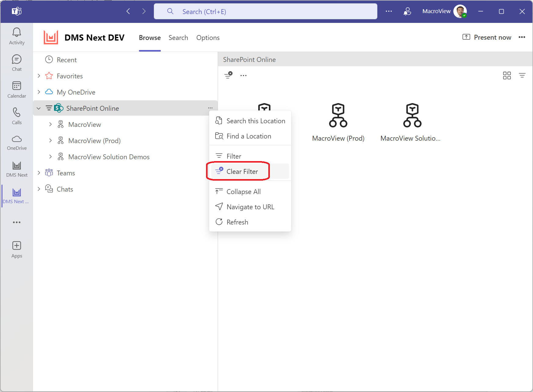Open the filter lines icon at far right
533x392 pixels.
pos(522,75)
